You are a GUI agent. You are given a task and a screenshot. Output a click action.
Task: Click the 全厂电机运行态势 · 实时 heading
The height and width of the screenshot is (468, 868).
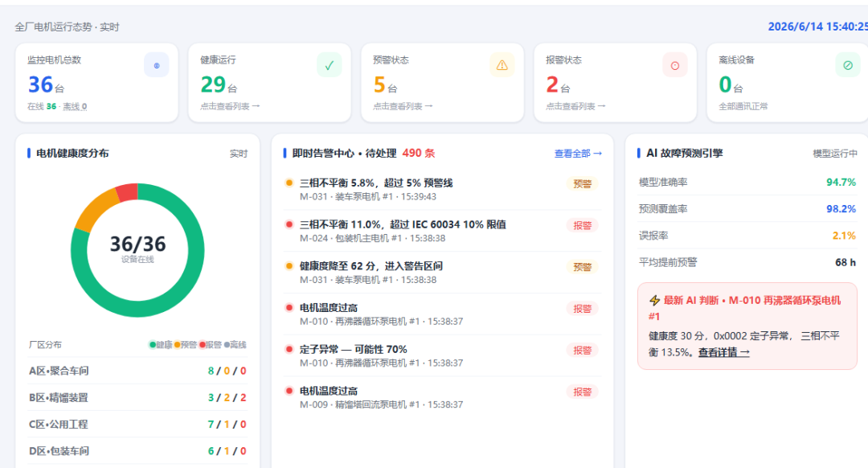67,27
